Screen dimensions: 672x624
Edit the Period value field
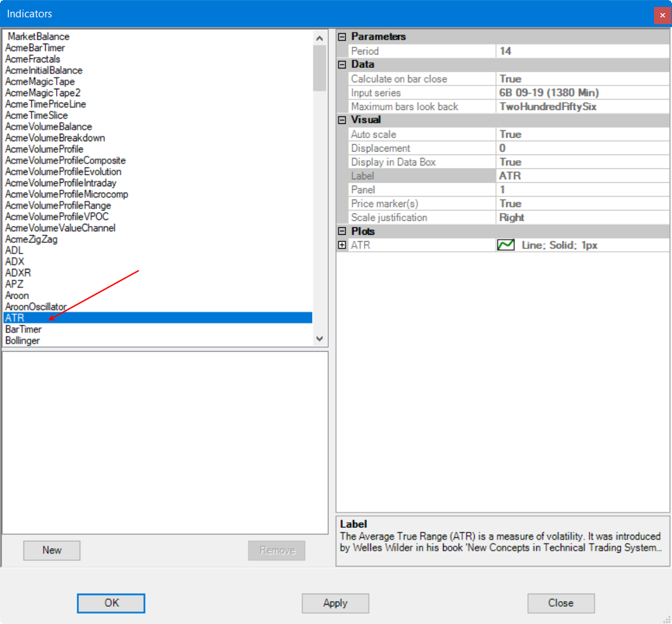(x=581, y=51)
